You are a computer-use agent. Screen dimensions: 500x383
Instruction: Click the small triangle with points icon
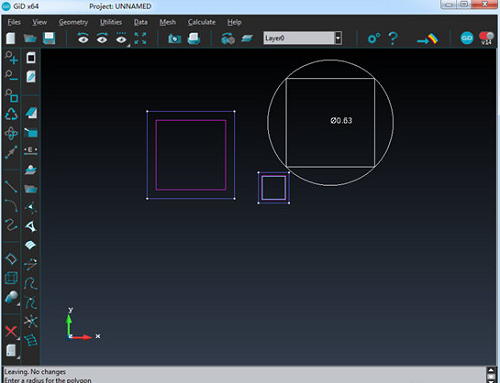[31, 207]
